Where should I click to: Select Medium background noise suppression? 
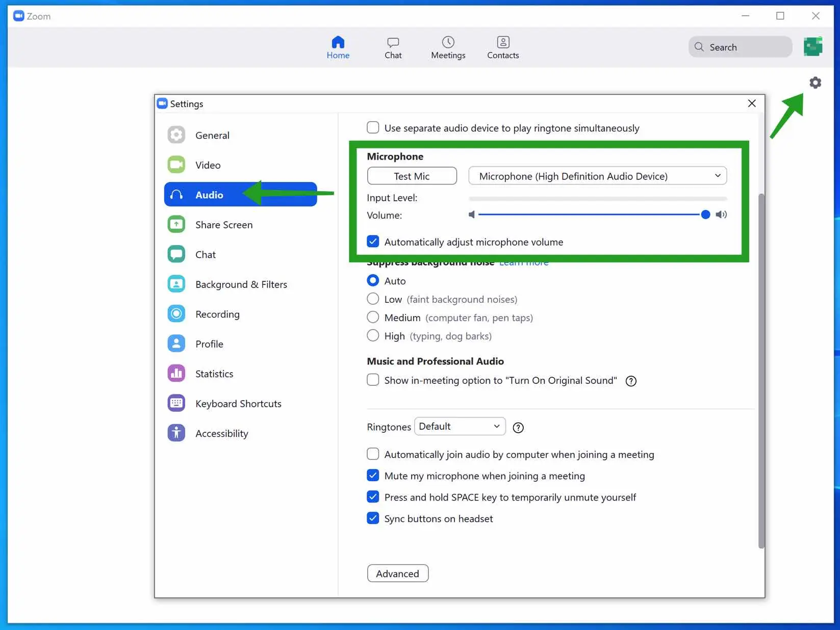pos(373,317)
